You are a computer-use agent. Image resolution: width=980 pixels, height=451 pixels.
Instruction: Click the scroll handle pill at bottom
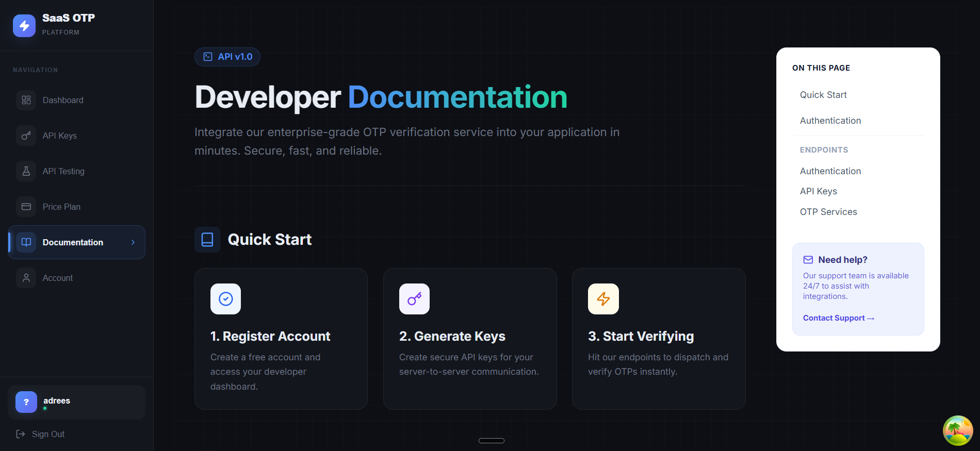(492, 441)
